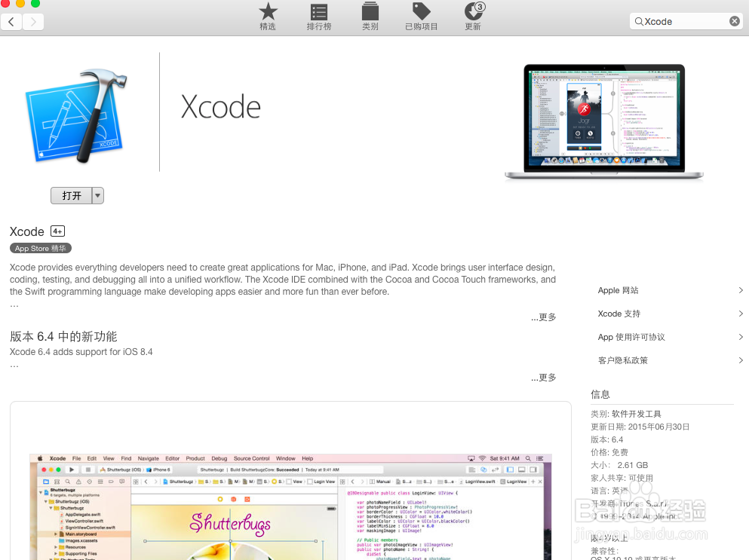Click the green window zoom button
The image size is (749, 560).
35,3
